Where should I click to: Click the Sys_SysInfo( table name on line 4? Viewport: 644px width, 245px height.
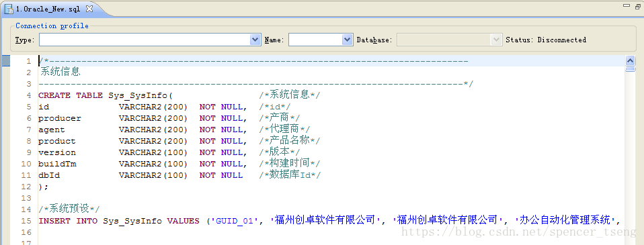click(140, 95)
